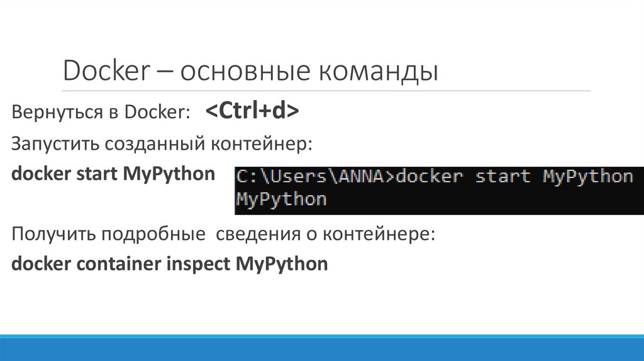
Task: Click the bold "docker container inspect MyPython" command
Action: pos(170,263)
